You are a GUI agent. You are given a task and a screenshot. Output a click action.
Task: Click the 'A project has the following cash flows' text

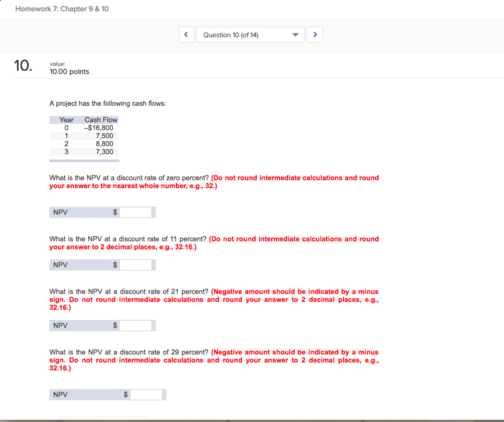108,103
